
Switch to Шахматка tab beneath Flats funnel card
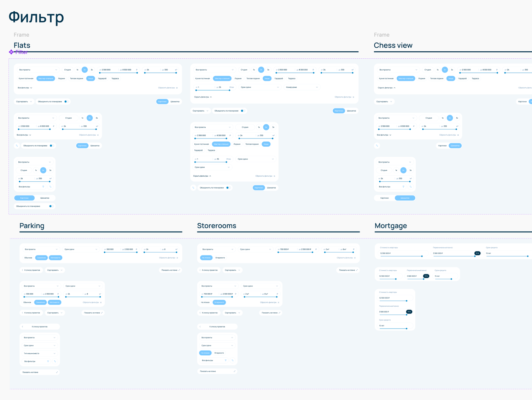click(45, 198)
